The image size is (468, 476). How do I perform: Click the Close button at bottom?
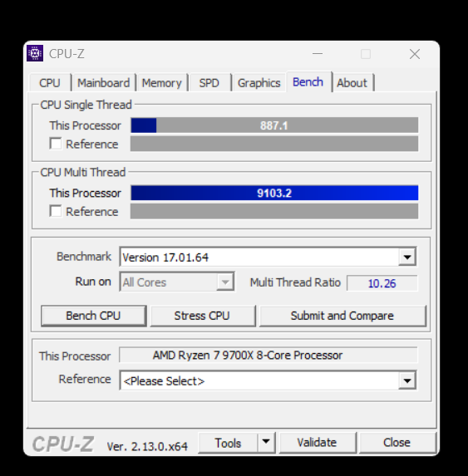click(x=397, y=443)
